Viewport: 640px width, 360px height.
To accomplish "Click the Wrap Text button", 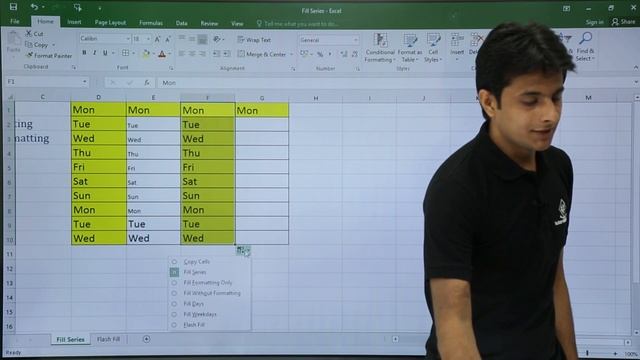I will click(x=254, y=40).
